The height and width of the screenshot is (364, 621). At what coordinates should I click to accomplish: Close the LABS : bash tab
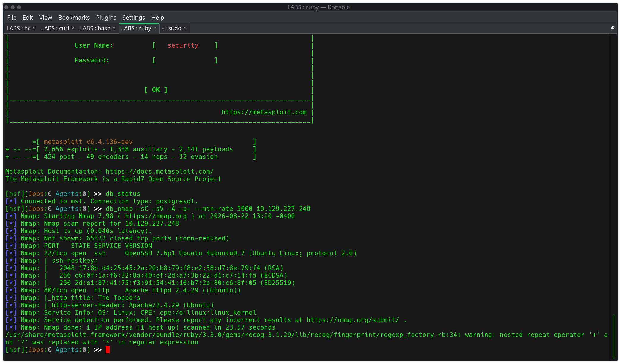click(x=114, y=28)
